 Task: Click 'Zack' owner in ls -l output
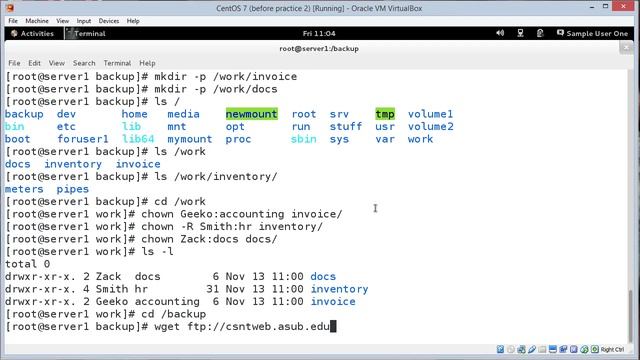109,276
